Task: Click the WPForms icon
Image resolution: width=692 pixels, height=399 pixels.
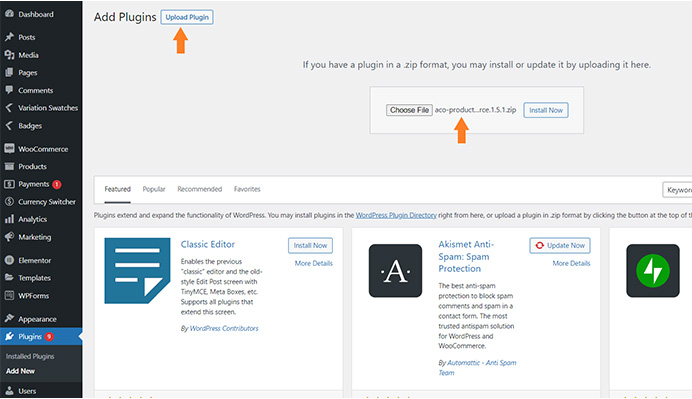Action: 9,295
